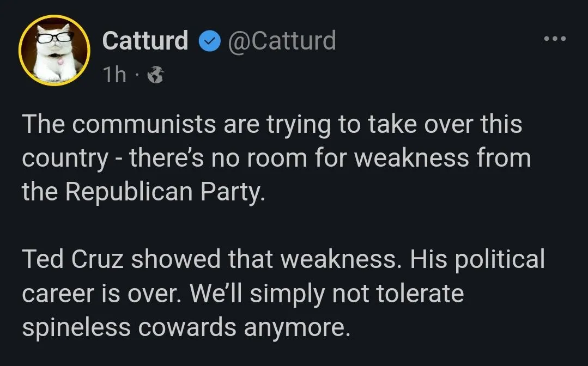The width and height of the screenshot is (588, 366).
Task: Click the words "political" at the line end
Action: tap(500, 259)
